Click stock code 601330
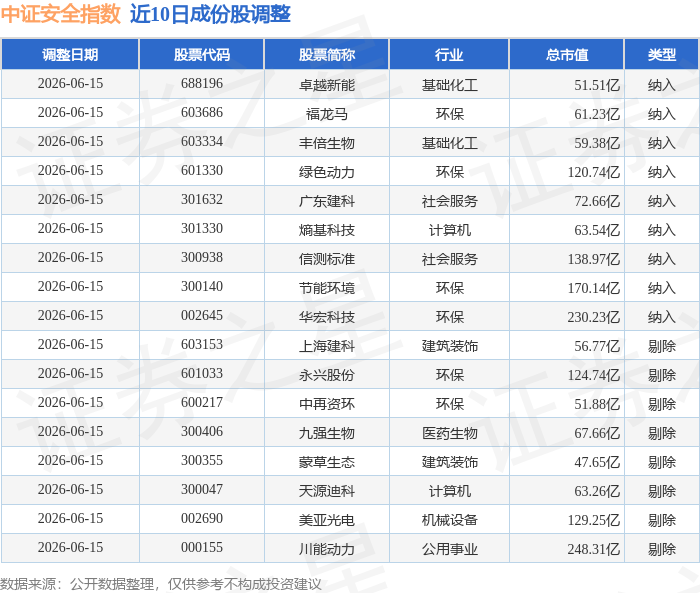Viewport: 700px width, 593px height. (202, 171)
